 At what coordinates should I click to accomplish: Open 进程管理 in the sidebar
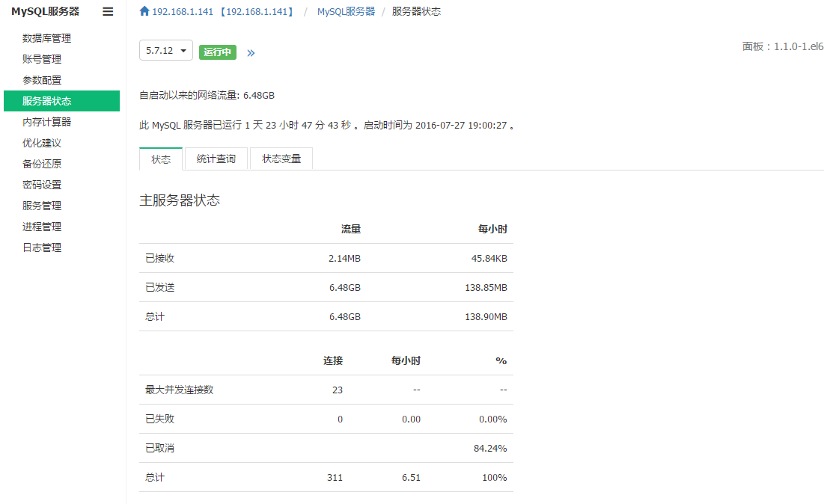(42, 227)
